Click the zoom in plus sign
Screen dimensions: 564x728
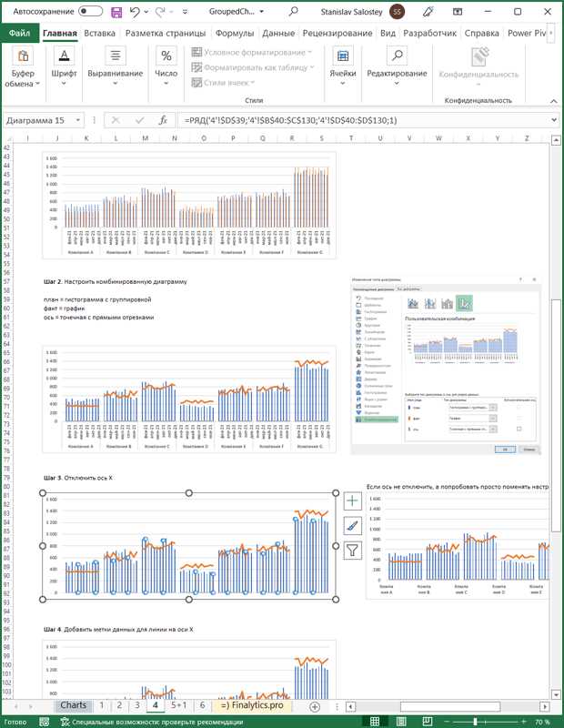524,722
